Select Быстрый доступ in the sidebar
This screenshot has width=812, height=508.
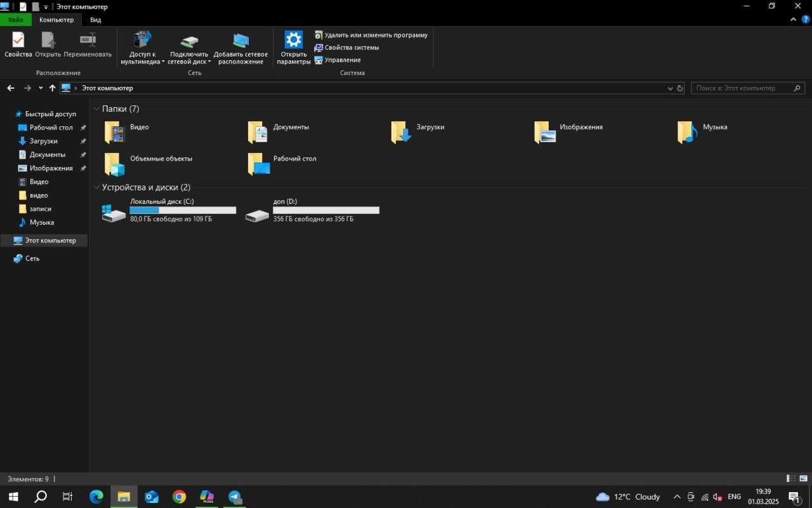pos(46,114)
